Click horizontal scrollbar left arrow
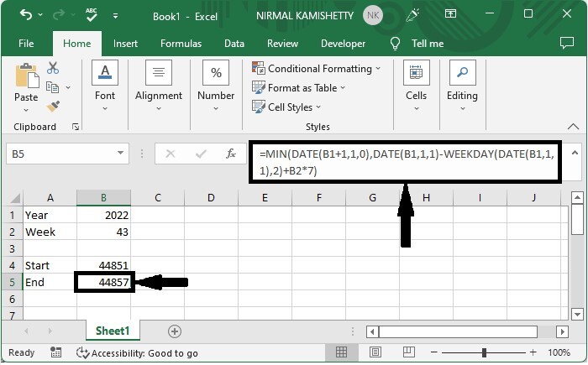588x365 pixels. click(x=372, y=331)
